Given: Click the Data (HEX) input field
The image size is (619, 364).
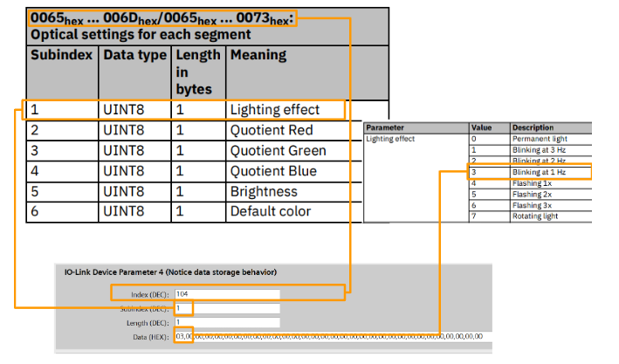Looking at the screenshot, I should (332, 335).
